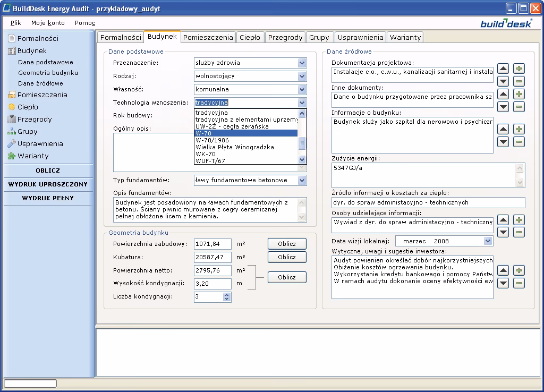Open the Plik menu
Image resolution: width=544 pixels, height=392 pixels.
pyautogui.click(x=16, y=23)
